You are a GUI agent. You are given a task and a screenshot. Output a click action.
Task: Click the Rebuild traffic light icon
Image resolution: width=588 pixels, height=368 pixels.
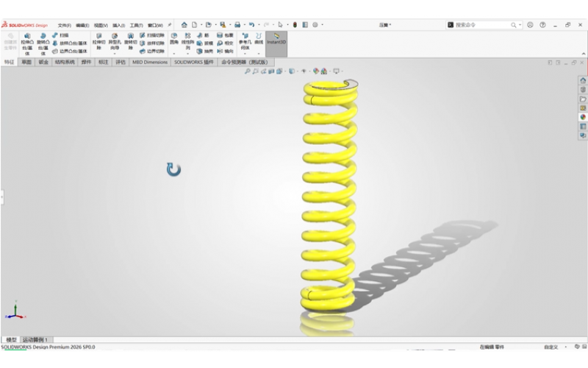295,25
